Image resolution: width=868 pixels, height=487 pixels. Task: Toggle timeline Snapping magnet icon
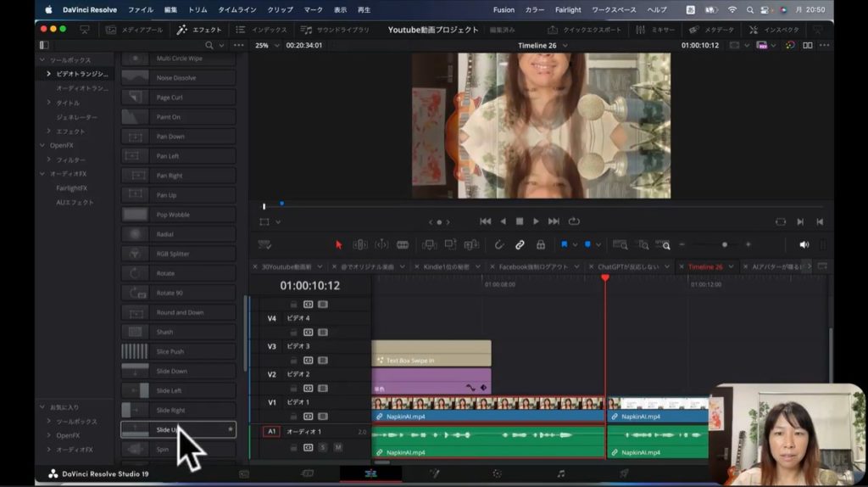pyautogui.click(x=499, y=244)
